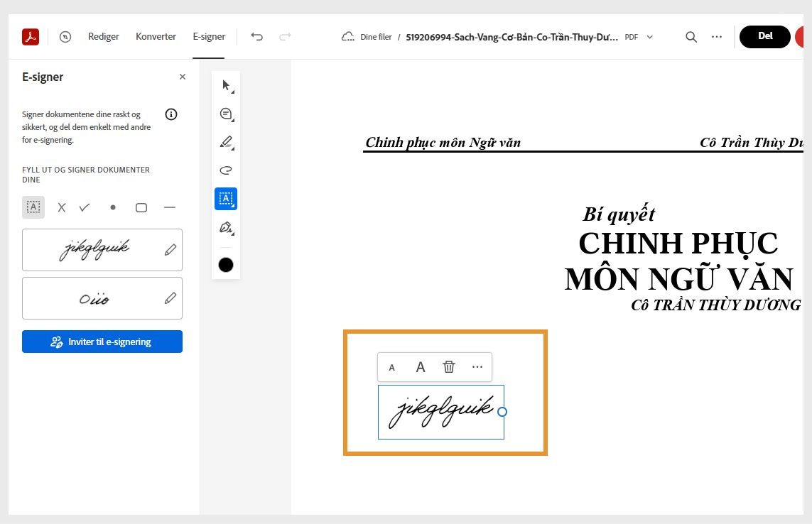
Task: Select the arrow selection tool
Action: coord(227,85)
